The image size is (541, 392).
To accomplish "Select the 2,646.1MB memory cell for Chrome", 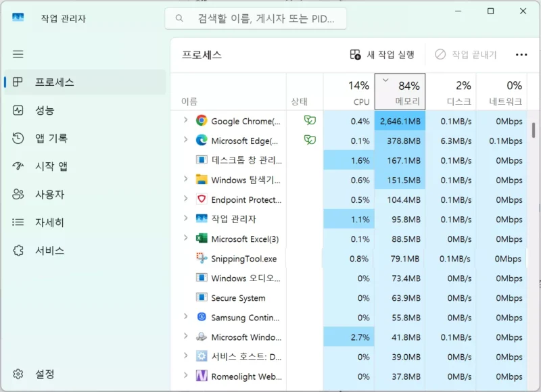I will point(400,121).
